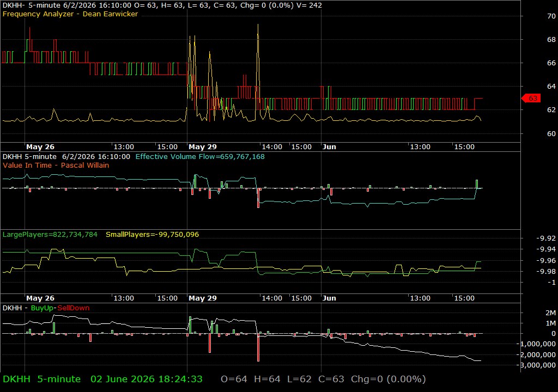Click the 70 price axis label
This screenshot has width=558, height=392.
[551, 16]
